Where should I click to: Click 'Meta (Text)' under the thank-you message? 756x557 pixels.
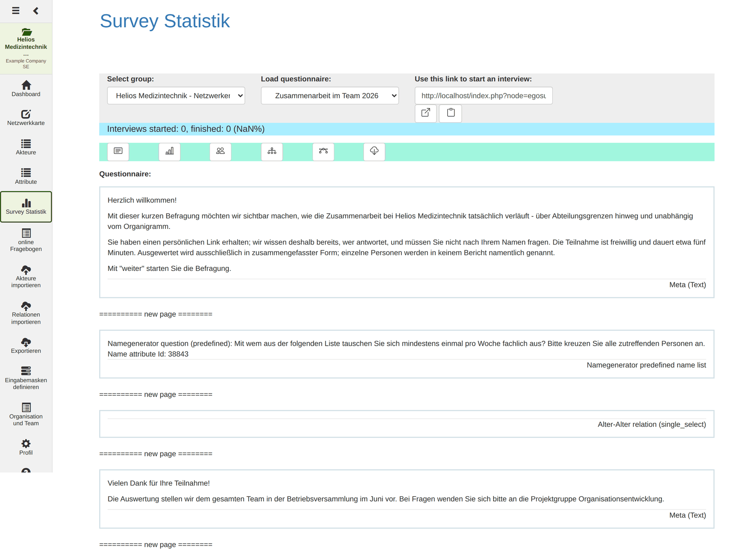[x=688, y=515]
